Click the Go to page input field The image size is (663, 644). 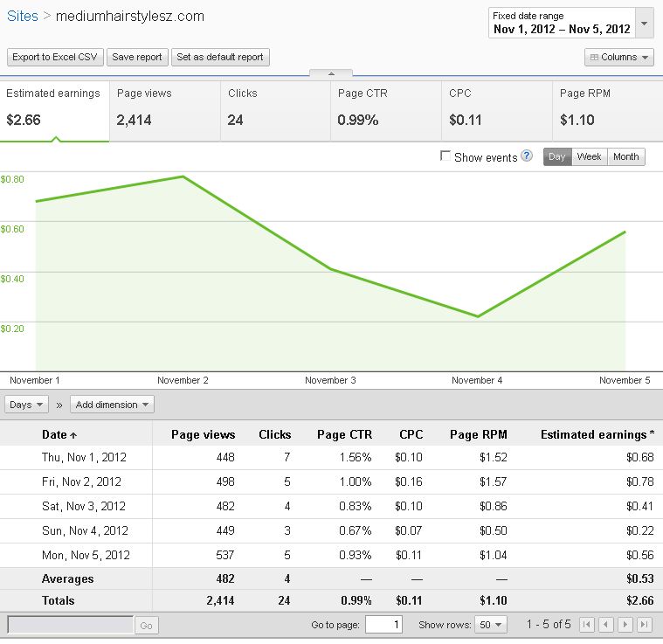383,625
